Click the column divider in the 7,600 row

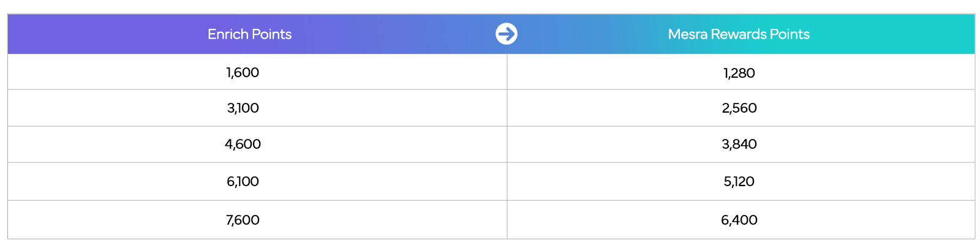pos(507,220)
